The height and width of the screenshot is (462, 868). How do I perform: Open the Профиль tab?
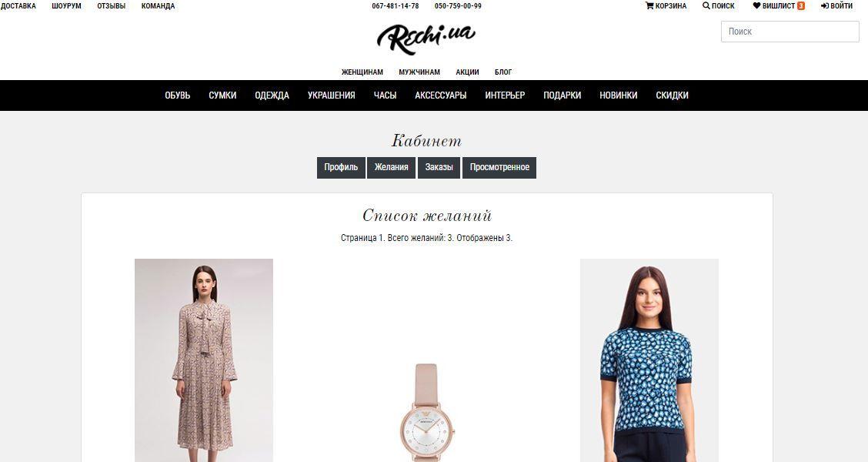(x=341, y=167)
